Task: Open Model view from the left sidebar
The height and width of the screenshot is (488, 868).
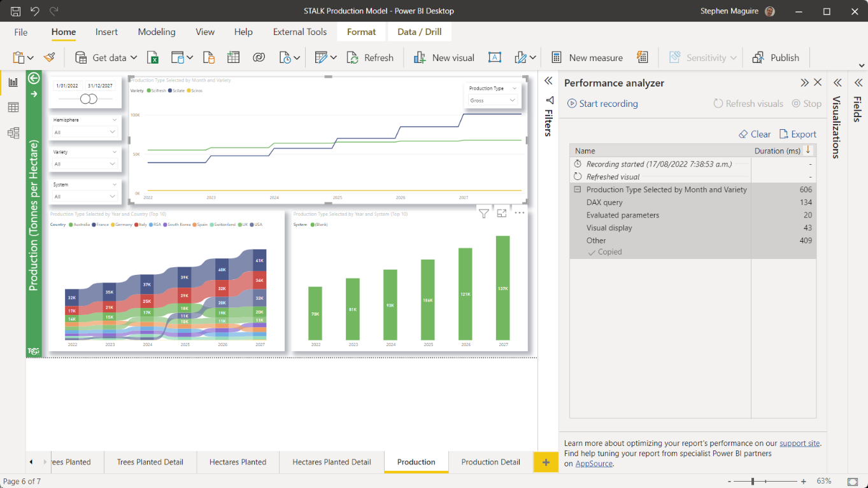Action: [13, 132]
